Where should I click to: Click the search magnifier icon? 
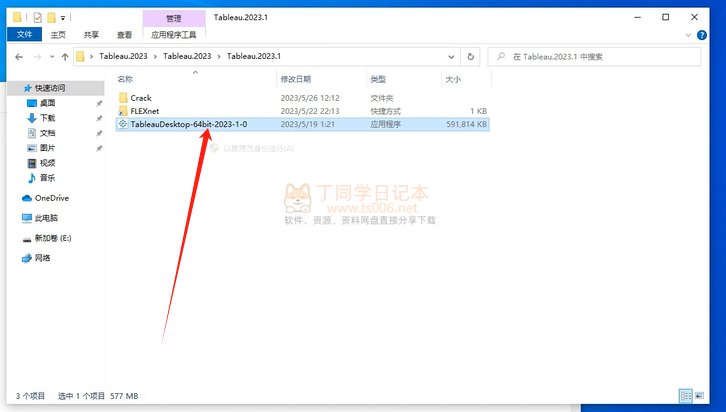pyautogui.click(x=501, y=56)
